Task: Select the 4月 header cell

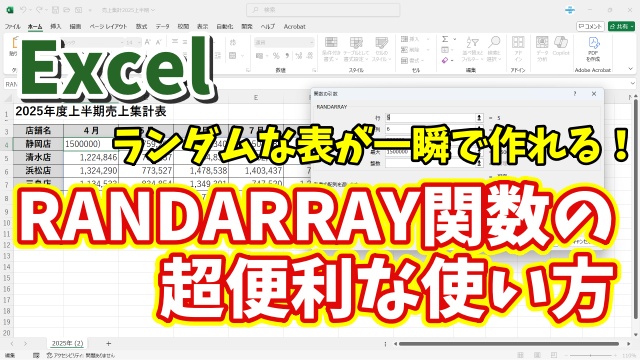Action: 91,131
